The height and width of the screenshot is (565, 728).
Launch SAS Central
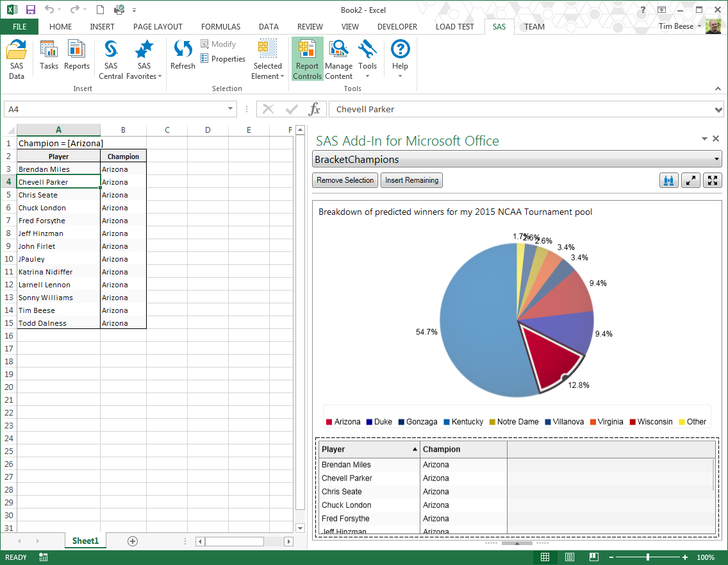(x=111, y=60)
